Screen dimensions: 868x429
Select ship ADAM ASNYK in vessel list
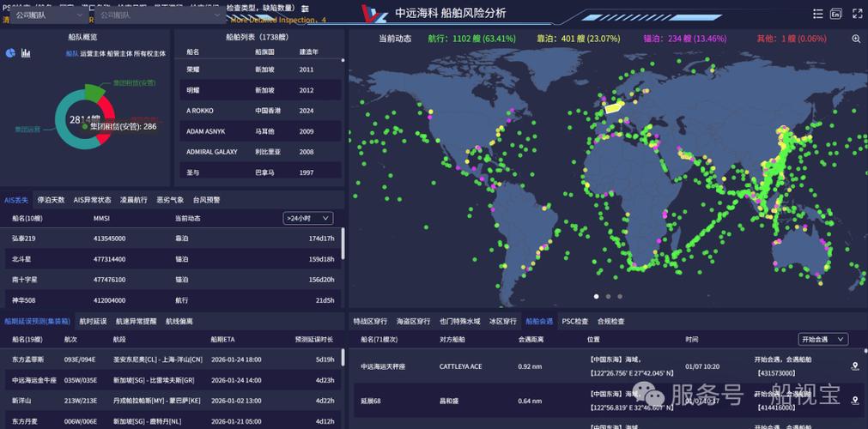(x=260, y=131)
